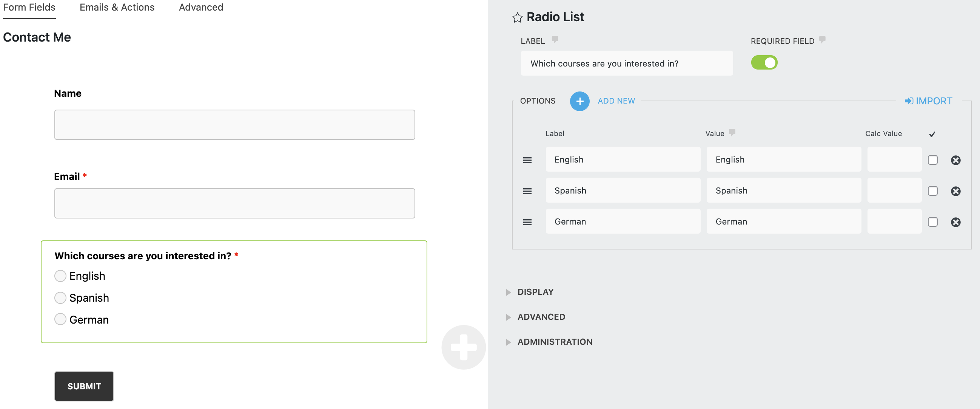Image resolution: width=980 pixels, height=409 pixels.
Task: Click the tooltip icon beside REQUIRED FIELD
Action: tap(823, 40)
